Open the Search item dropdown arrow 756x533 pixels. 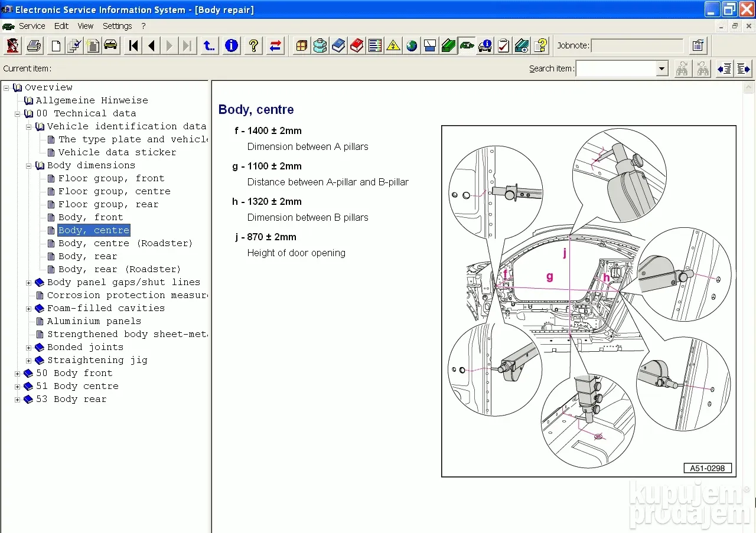coord(661,69)
